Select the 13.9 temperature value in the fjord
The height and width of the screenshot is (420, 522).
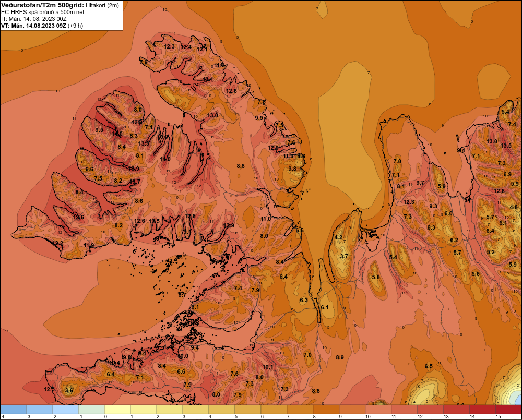134,169
